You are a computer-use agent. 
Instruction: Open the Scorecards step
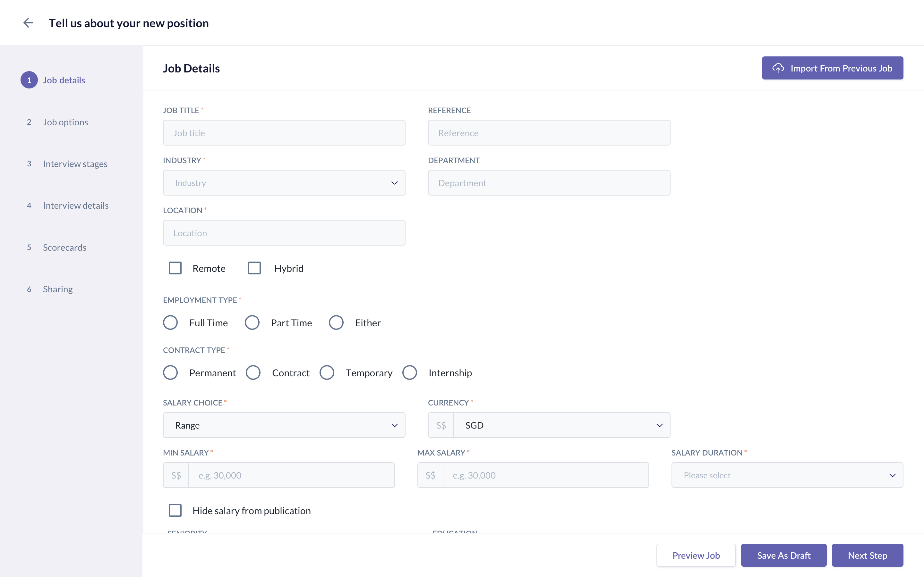click(x=64, y=247)
